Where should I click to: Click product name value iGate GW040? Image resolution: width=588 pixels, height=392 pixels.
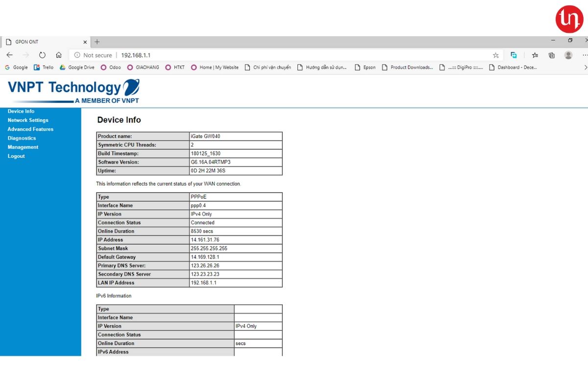[206, 136]
